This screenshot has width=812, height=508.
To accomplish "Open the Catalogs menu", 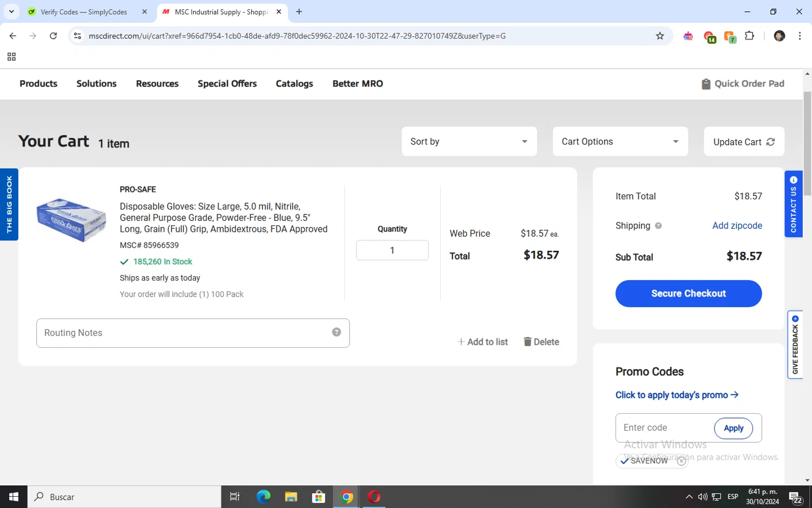I will pyautogui.click(x=294, y=83).
